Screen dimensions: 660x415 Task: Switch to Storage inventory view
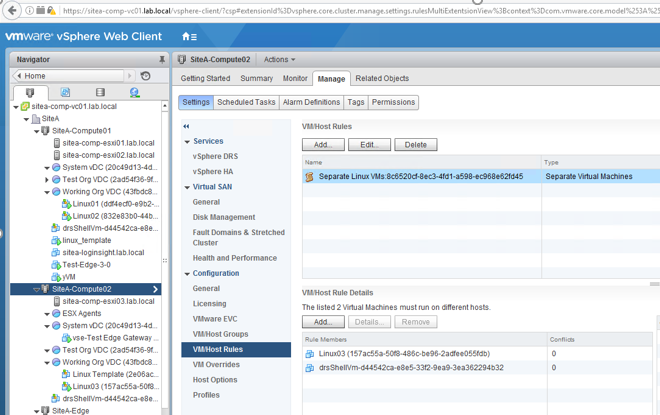coord(100,93)
